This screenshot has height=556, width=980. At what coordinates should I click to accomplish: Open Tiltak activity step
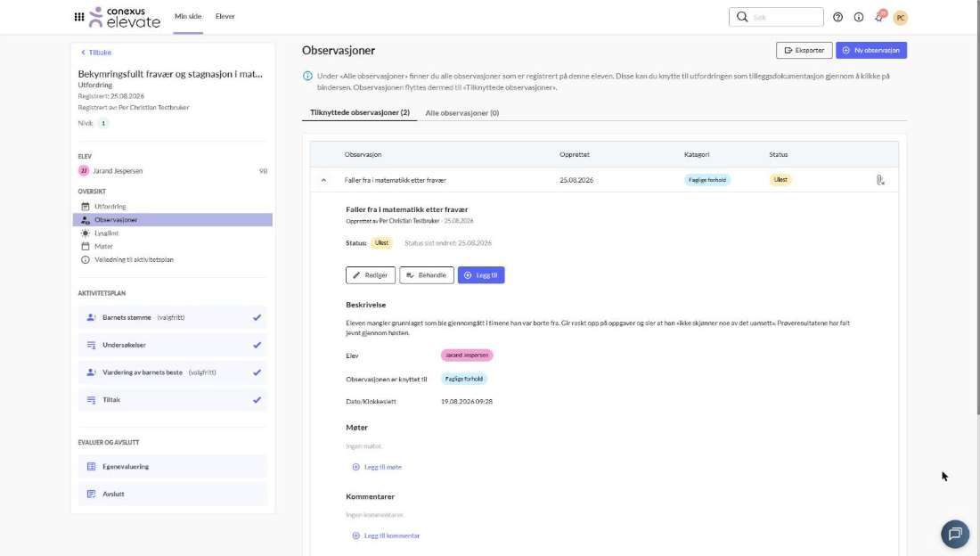click(173, 400)
